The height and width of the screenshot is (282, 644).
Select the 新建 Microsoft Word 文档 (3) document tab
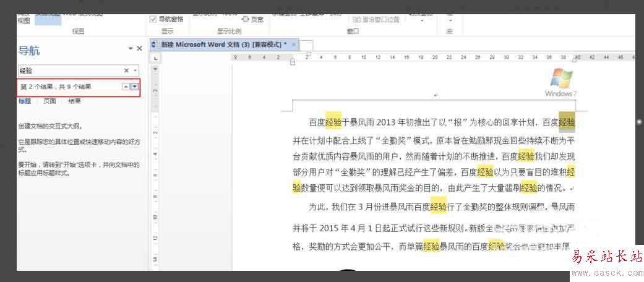pos(223,45)
